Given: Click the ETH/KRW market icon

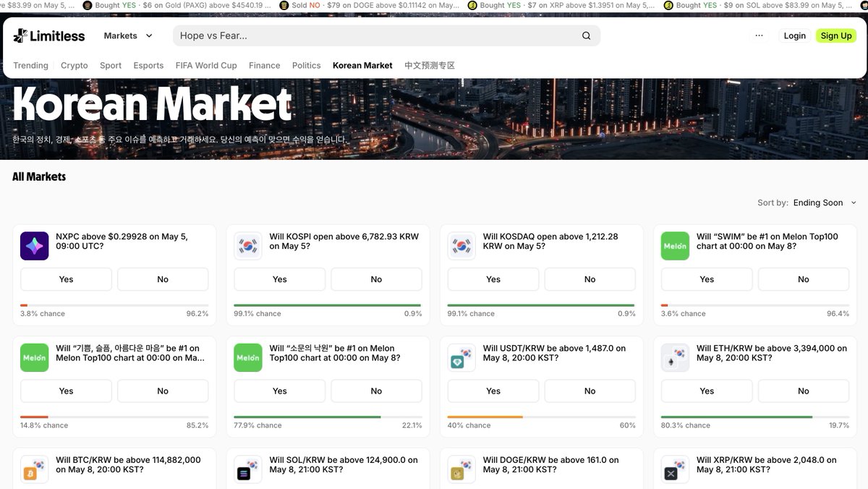Looking at the screenshot, I should (676, 357).
